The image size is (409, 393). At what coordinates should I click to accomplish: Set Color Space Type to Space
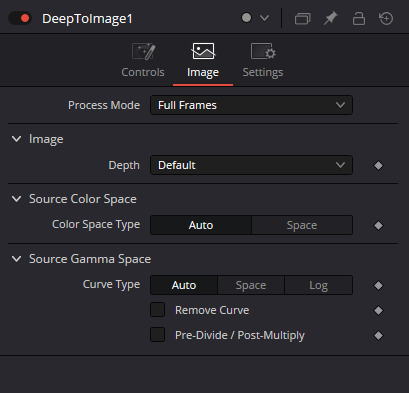click(302, 225)
